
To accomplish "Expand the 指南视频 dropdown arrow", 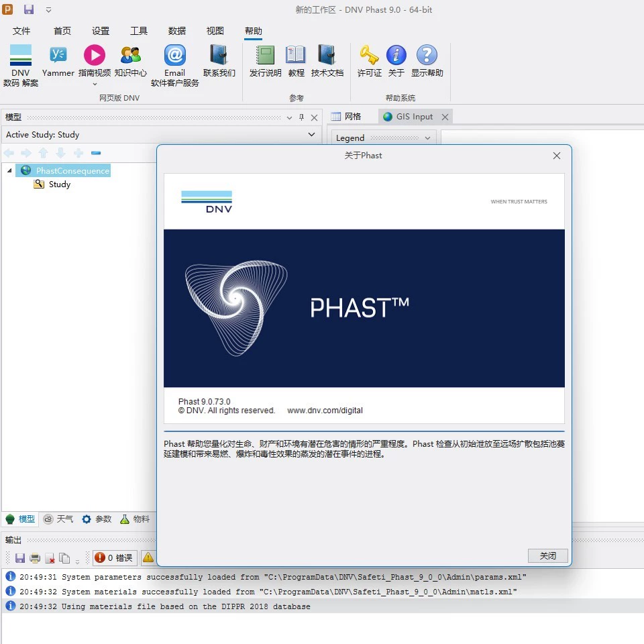I will tap(95, 85).
